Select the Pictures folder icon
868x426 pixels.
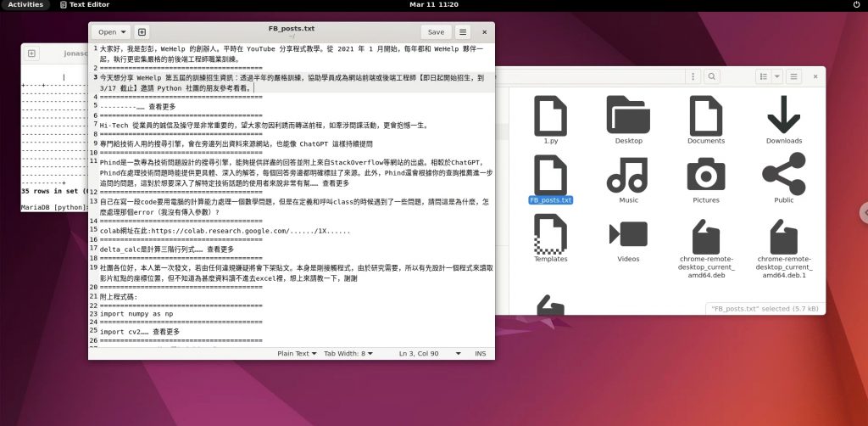[705, 173]
